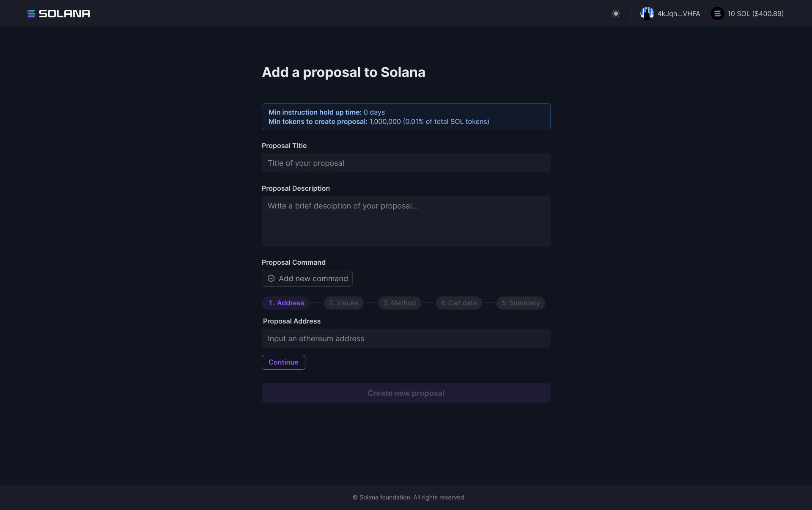Select the 5. Summary step
The image size is (812, 510).
click(x=521, y=303)
